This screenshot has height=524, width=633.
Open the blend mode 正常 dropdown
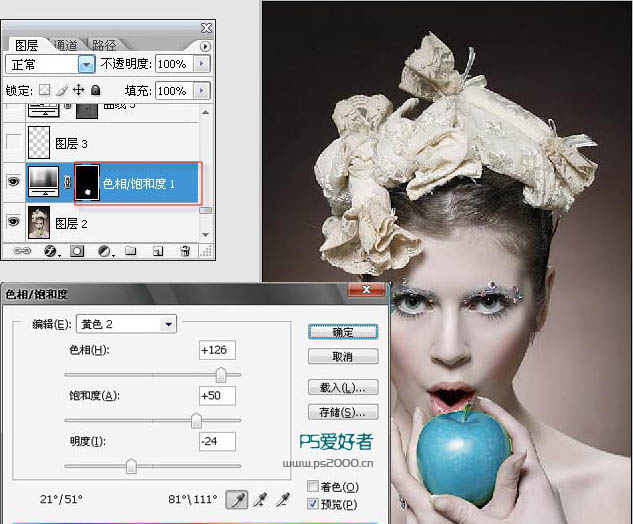86,63
